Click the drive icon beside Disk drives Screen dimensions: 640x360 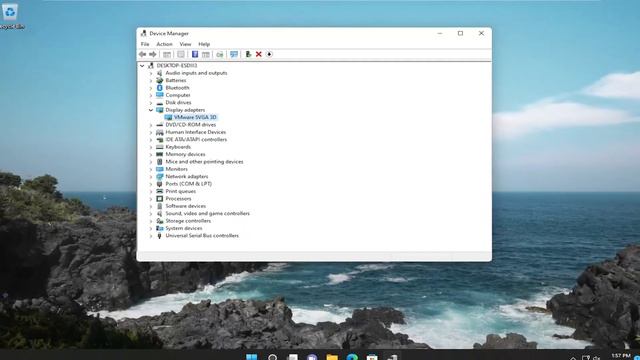pos(160,102)
